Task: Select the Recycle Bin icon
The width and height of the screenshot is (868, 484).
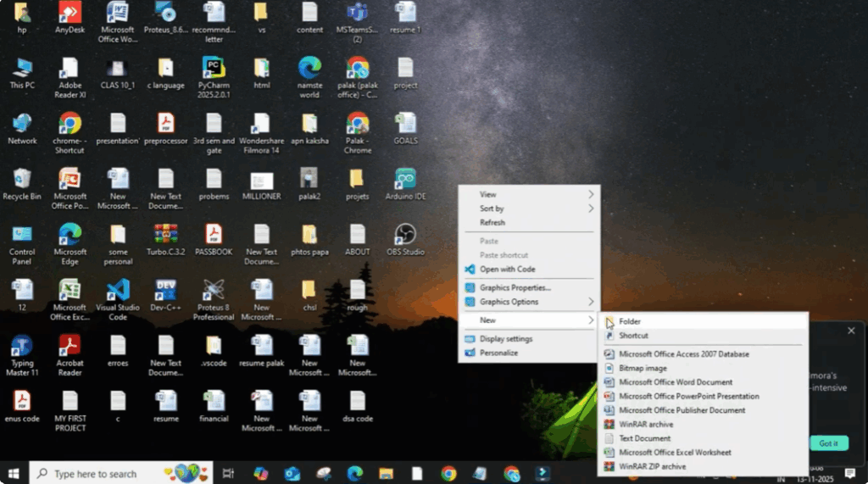Action: pyautogui.click(x=22, y=183)
